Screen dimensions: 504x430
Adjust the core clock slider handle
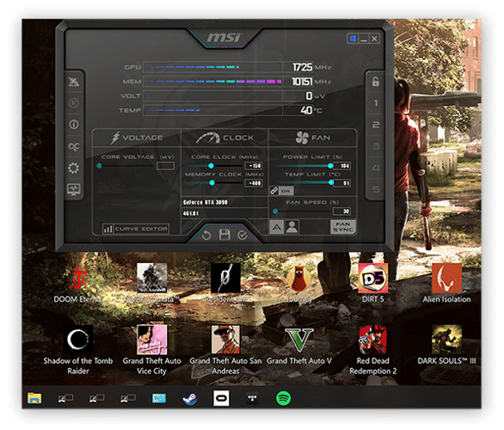pyautogui.click(x=211, y=166)
